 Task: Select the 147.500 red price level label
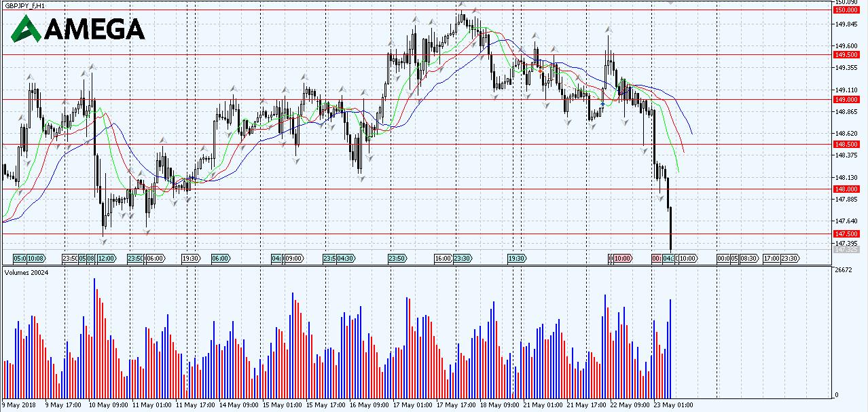click(846, 234)
